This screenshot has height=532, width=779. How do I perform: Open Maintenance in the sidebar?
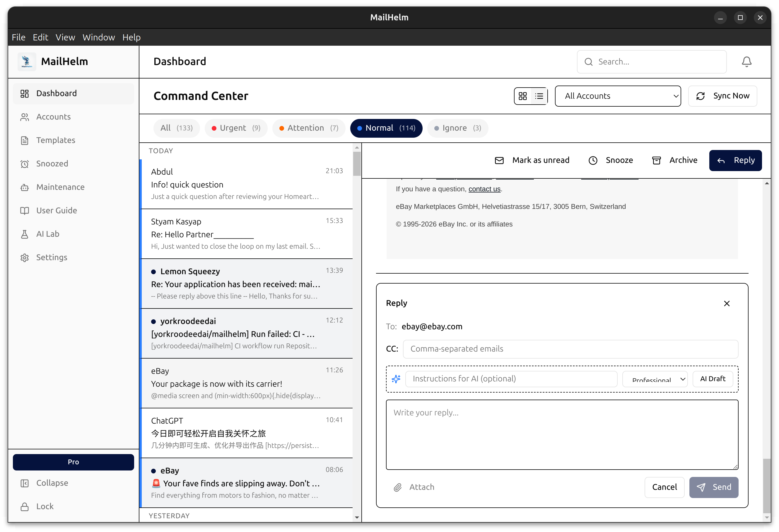(60, 187)
